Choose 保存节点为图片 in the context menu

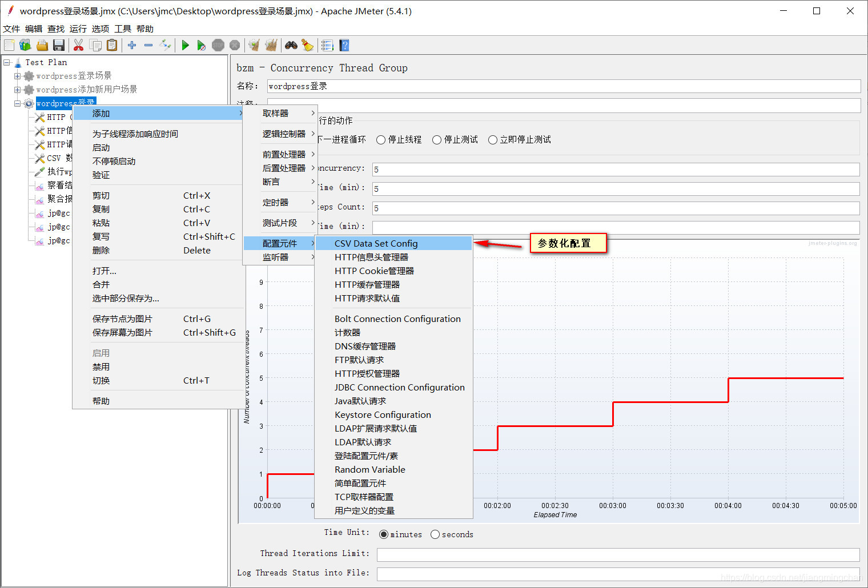point(158,319)
